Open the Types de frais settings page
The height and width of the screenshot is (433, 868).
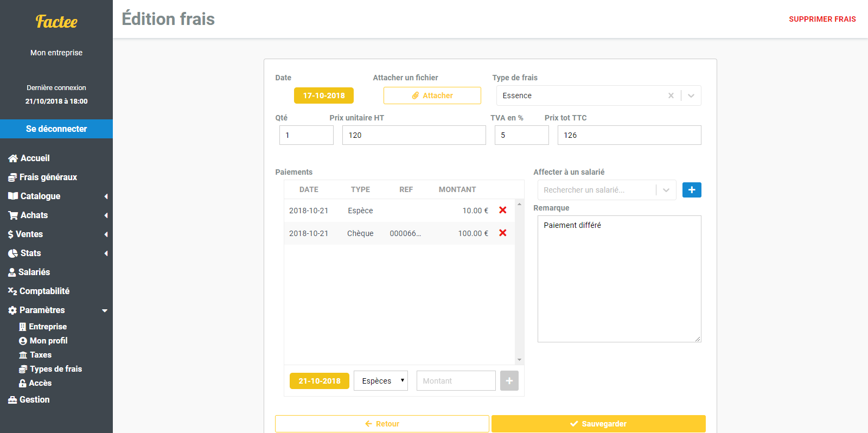click(x=55, y=369)
